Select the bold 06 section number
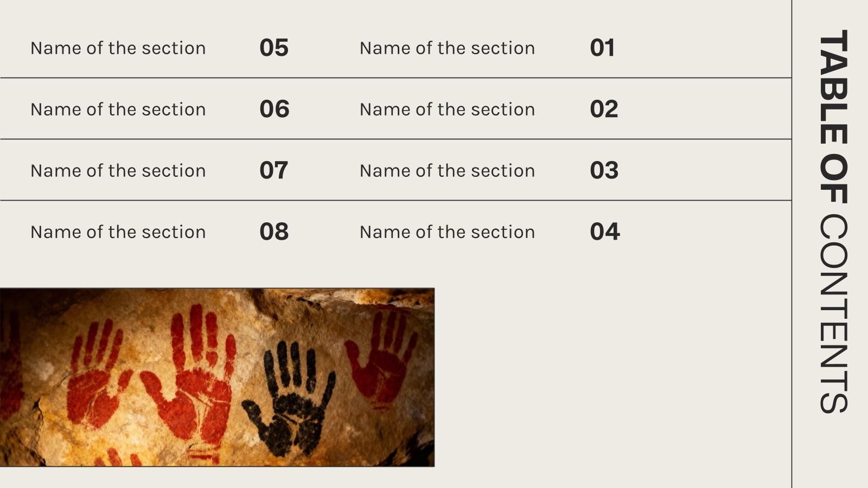The height and width of the screenshot is (488, 868). [x=275, y=109]
